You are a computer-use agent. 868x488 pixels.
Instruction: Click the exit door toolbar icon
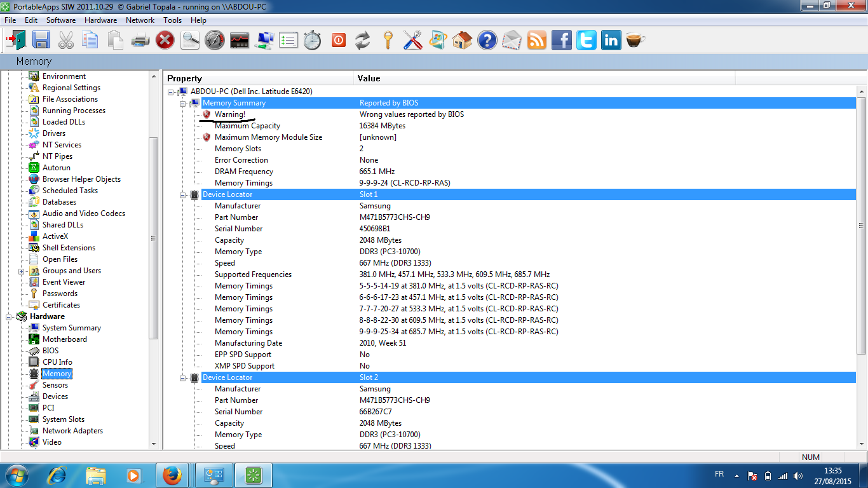click(16, 41)
